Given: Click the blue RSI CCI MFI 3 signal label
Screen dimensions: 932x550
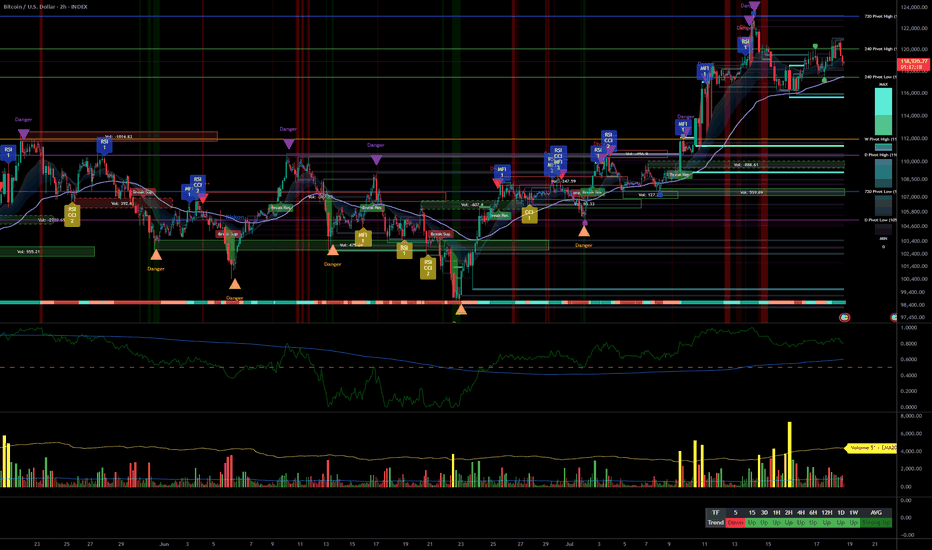Looking at the screenshot, I should tap(558, 159).
